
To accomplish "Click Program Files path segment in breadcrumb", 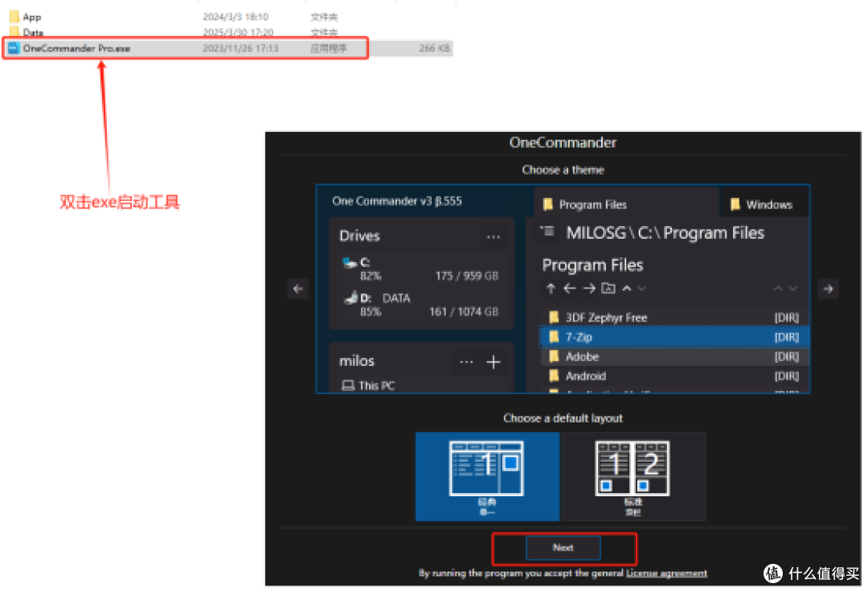I will click(714, 232).
